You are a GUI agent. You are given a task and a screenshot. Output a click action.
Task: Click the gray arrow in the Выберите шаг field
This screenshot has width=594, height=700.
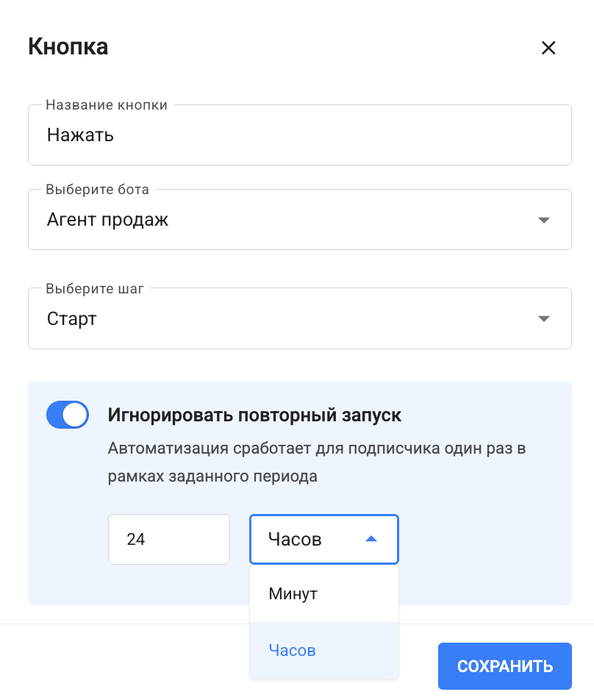[543, 319]
